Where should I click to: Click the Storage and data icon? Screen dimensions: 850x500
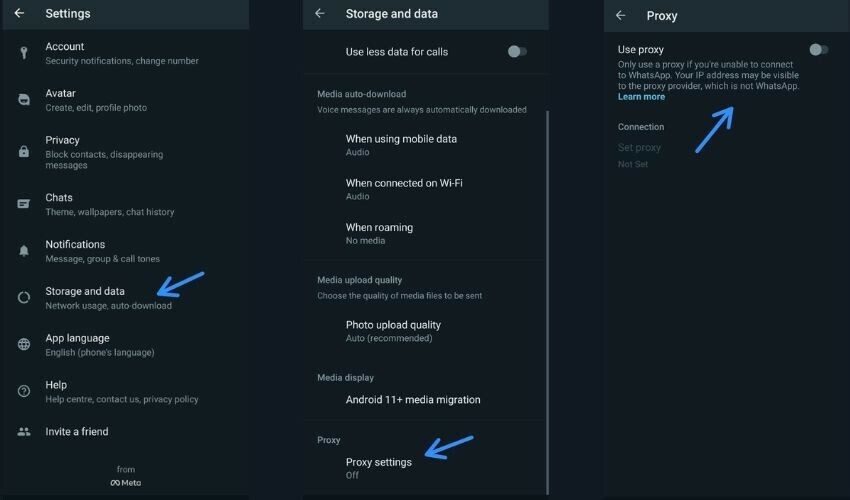pos(24,297)
